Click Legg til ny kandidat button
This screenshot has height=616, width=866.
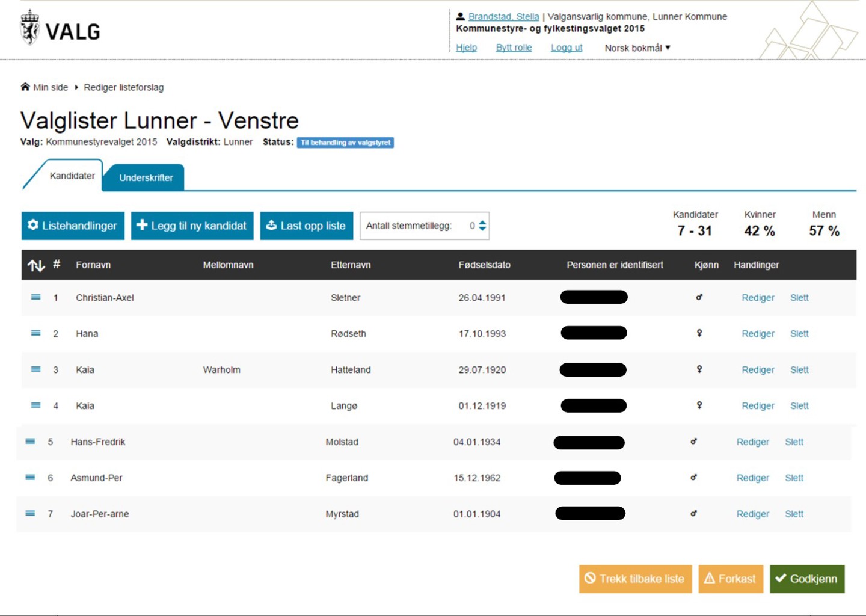click(x=192, y=226)
